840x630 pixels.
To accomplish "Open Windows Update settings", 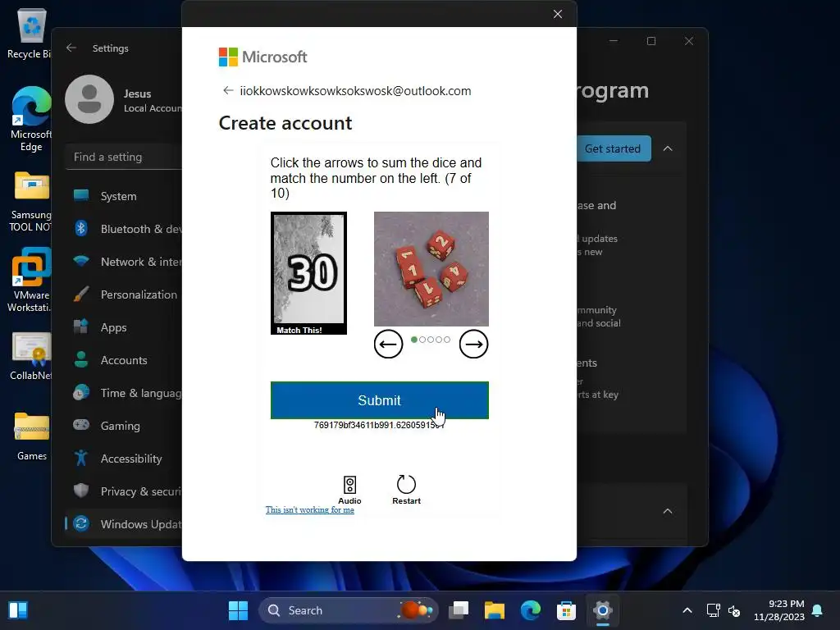I will pyautogui.click(x=125, y=524).
